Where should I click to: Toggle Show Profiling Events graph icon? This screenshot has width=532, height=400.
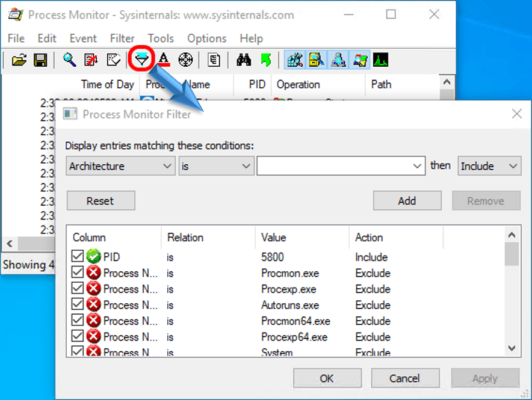tap(381, 60)
